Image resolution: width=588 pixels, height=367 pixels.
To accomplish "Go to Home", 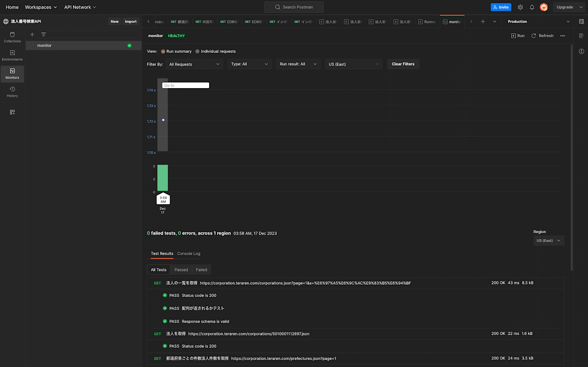I will click(x=12, y=7).
